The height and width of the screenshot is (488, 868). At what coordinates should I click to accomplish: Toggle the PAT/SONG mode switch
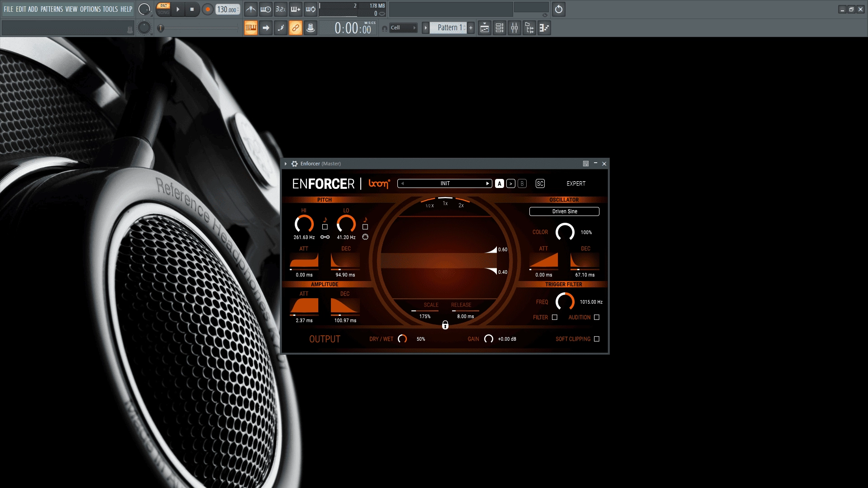click(164, 9)
